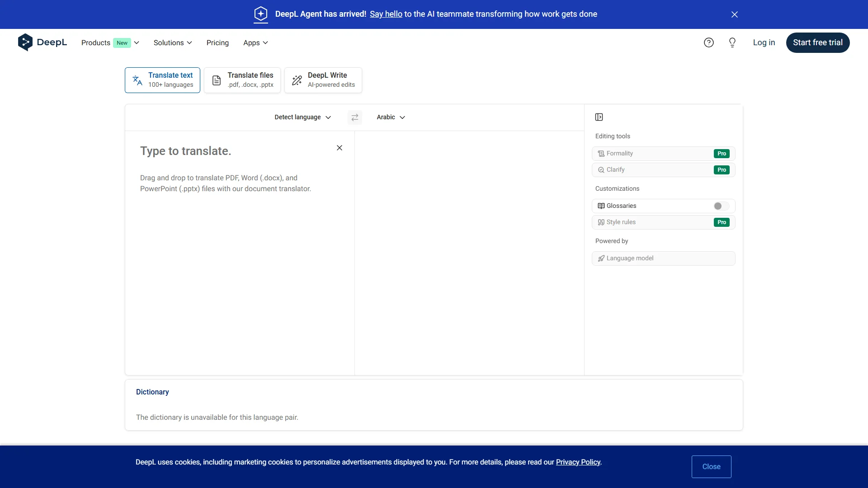This screenshot has height=488, width=868.
Task: Switch to the DeepL Write tab
Action: click(x=323, y=80)
